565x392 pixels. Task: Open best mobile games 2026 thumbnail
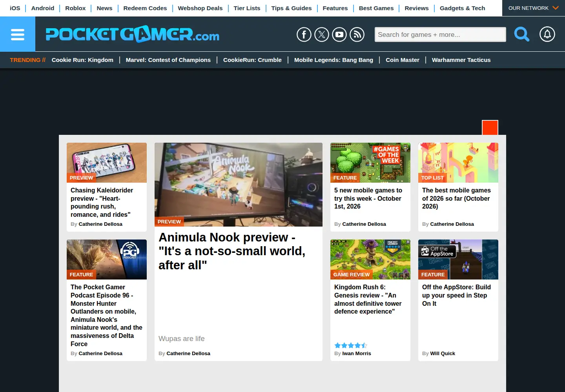458,163
